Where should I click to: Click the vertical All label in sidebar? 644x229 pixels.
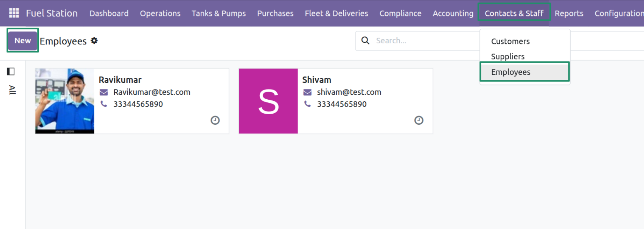[12, 90]
